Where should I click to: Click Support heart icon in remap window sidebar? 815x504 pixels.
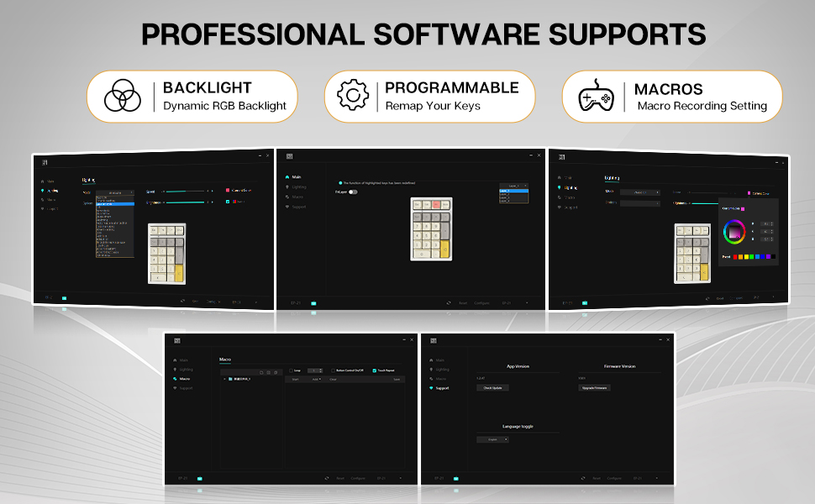(x=287, y=207)
